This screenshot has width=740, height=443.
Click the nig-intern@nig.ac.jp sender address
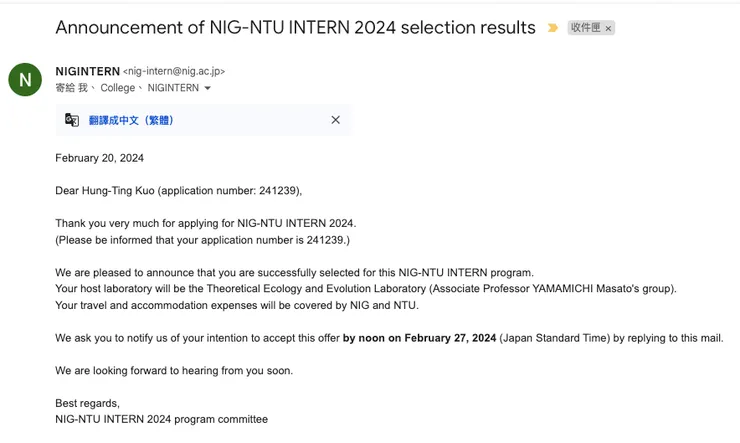coord(174,72)
